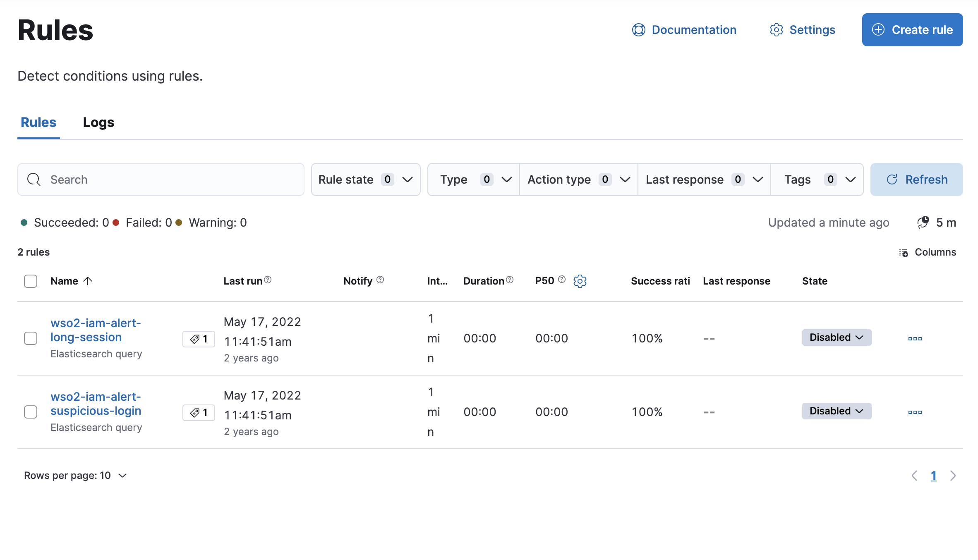Click the search magnifier icon
The height and width of the screenshot is (560, 978).
coord(34,179)
